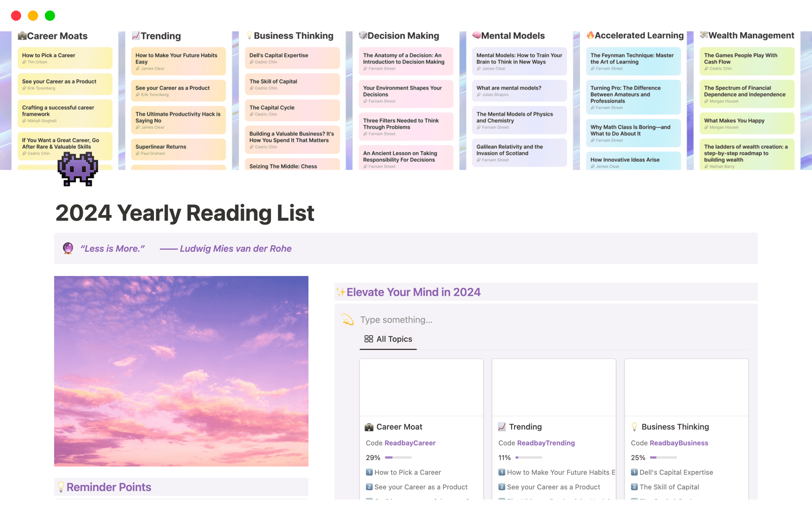Click the 29% progress bar under Career Moat
The image size is (812, 508).
[x=398, y=458]
